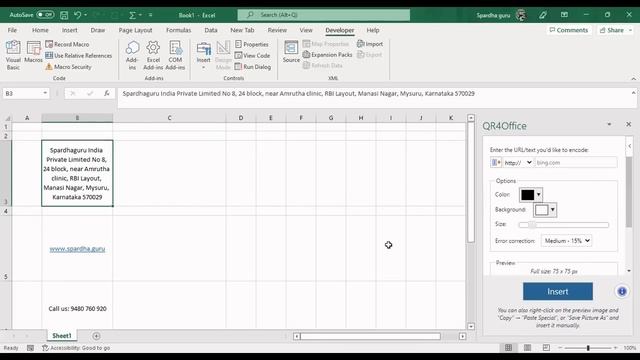
Task: Open control Properties
Action: click(252, 44)
